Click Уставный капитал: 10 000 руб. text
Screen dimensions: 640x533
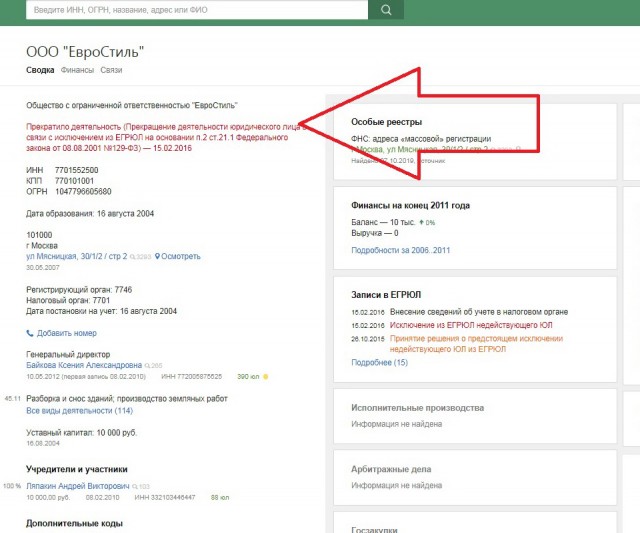[x=82, y=433]
